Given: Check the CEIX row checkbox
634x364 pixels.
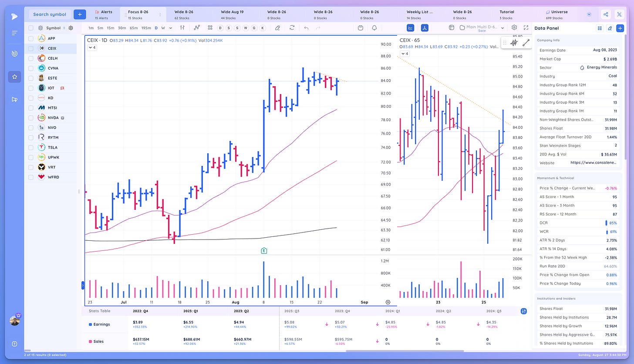Looking at the screenshot, I should click(31, 48).
